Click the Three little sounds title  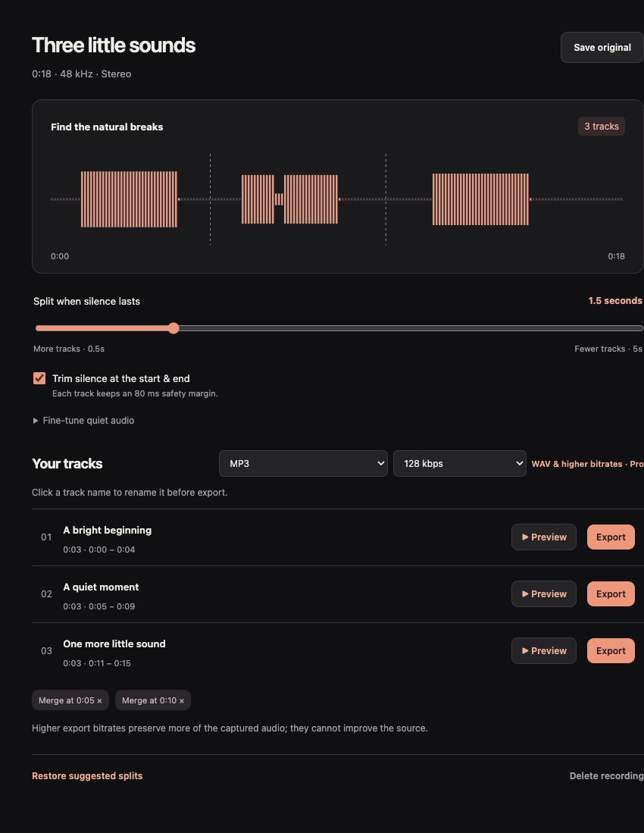114,45
